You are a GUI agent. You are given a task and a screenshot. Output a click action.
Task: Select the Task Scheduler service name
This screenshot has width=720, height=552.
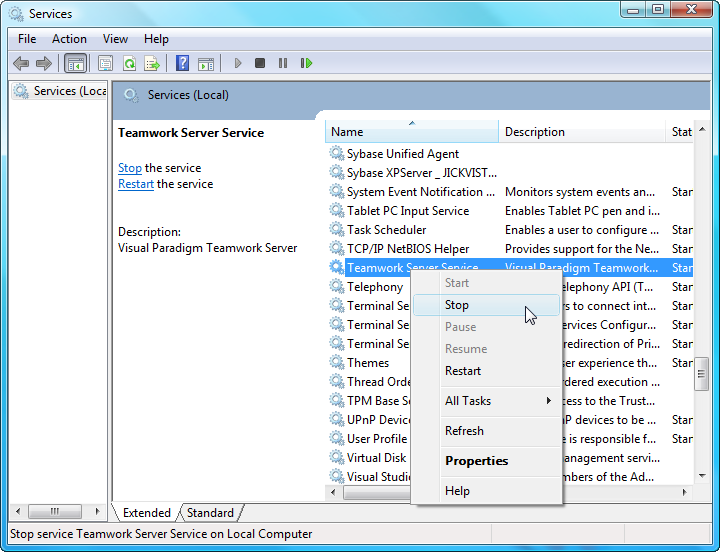(x=386, y=230)
